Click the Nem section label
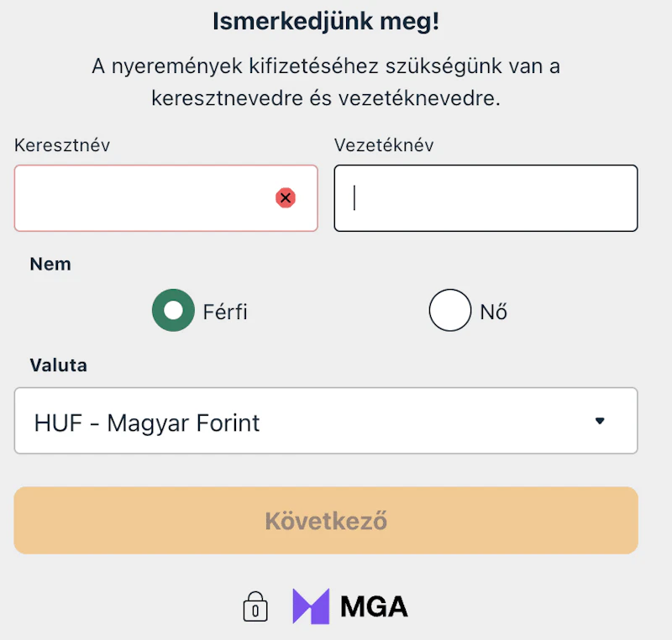This screenshot has width=672, height=640. [x=50, y=264]
